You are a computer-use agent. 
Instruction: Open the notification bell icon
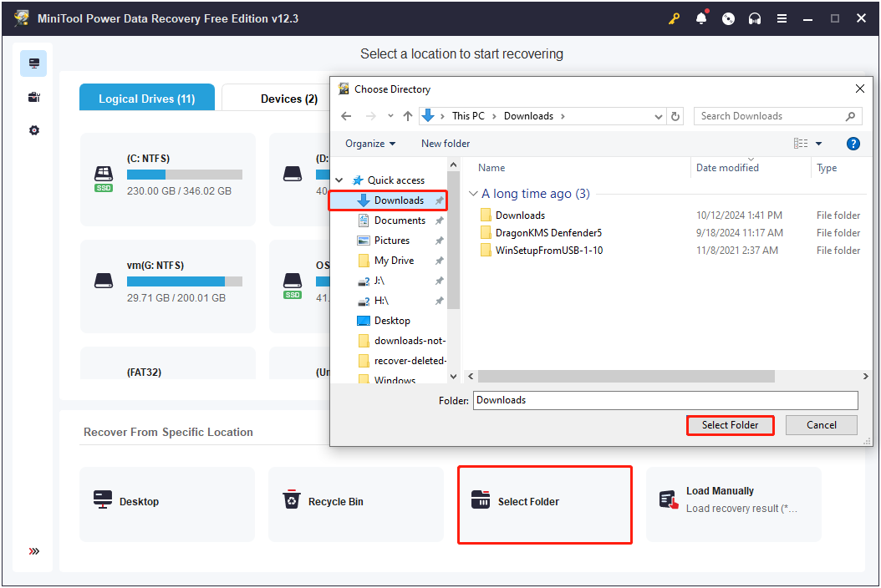[x=701, y=18]
